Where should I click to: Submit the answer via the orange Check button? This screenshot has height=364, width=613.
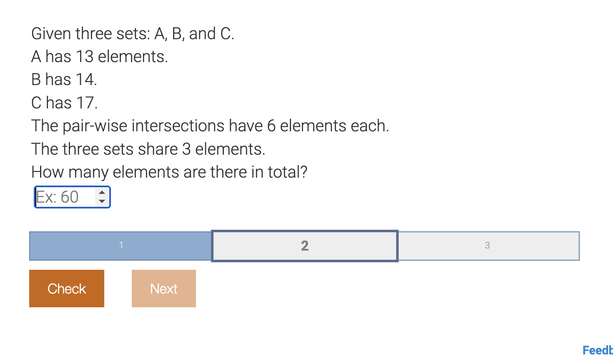66,288
